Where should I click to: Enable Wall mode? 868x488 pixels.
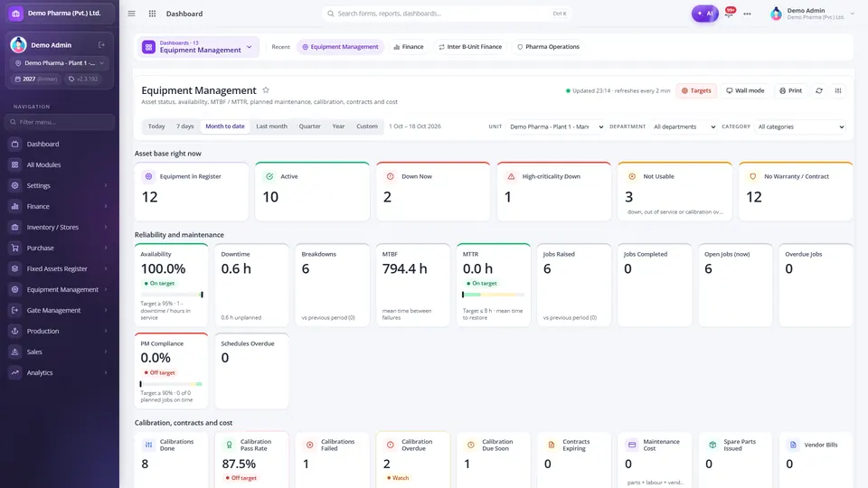pyautogui.click(x=745, y=90)
